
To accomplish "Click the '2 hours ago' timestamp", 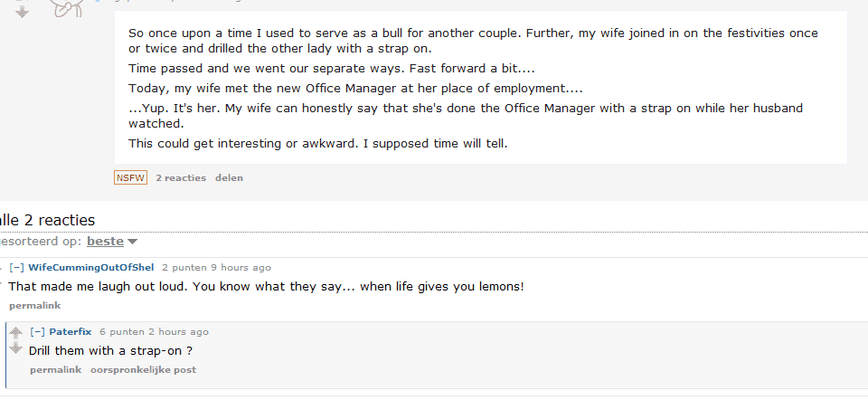I will [177, 332].
